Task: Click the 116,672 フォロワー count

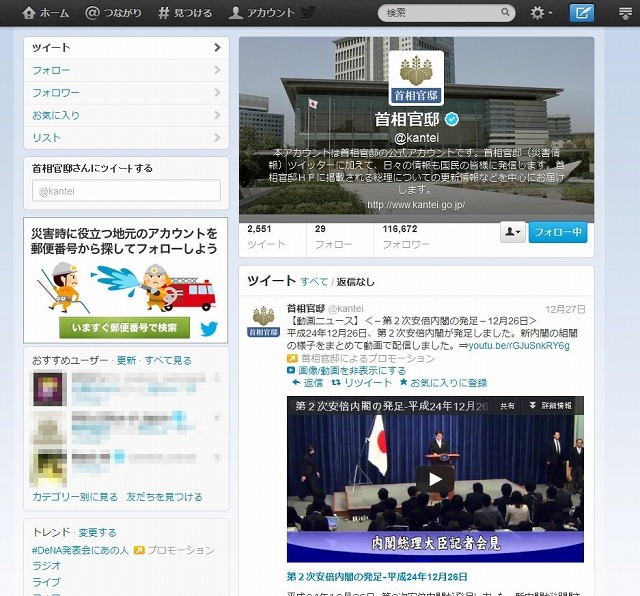Action: [x=406, y=237]
